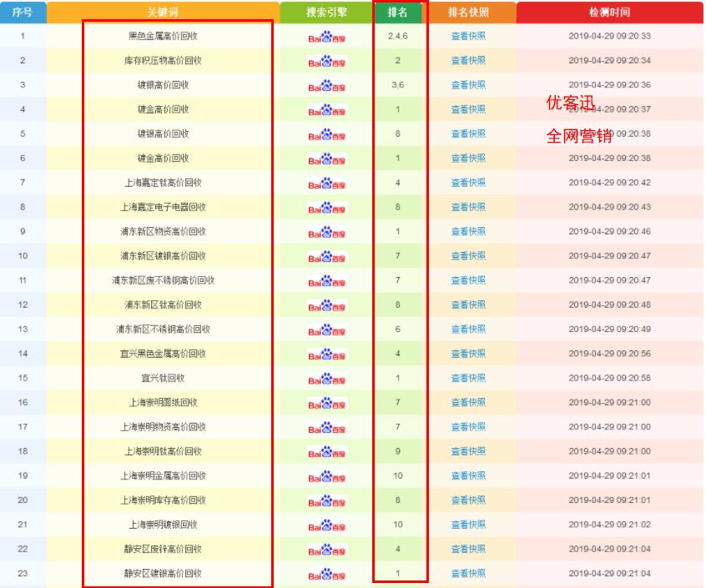Open 查看快照 for 静安区废锌高价回收

(468, 549)
